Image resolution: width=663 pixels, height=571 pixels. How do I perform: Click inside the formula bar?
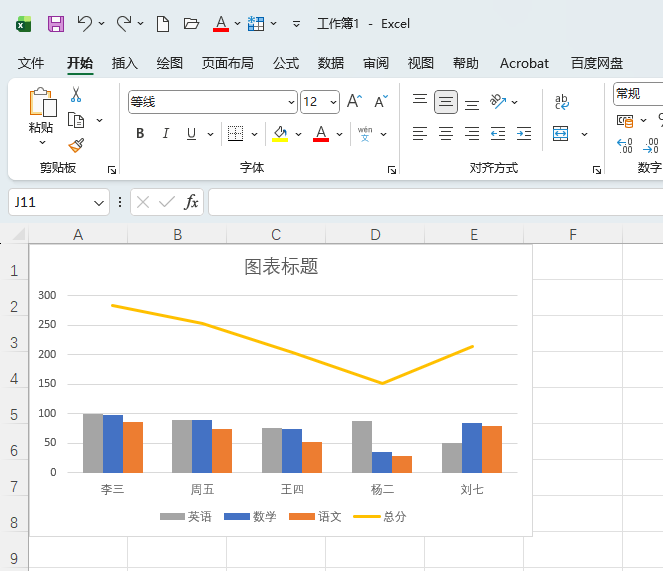pyautogui.click(x=436, y=202)
